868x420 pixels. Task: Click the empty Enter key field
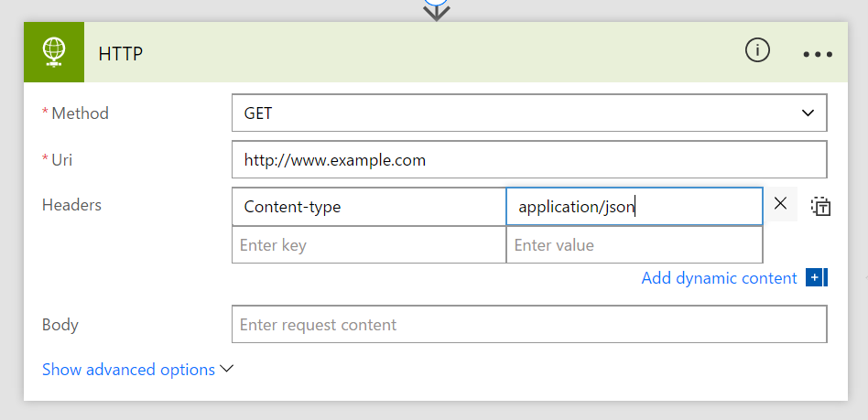[x=368, y=245]
